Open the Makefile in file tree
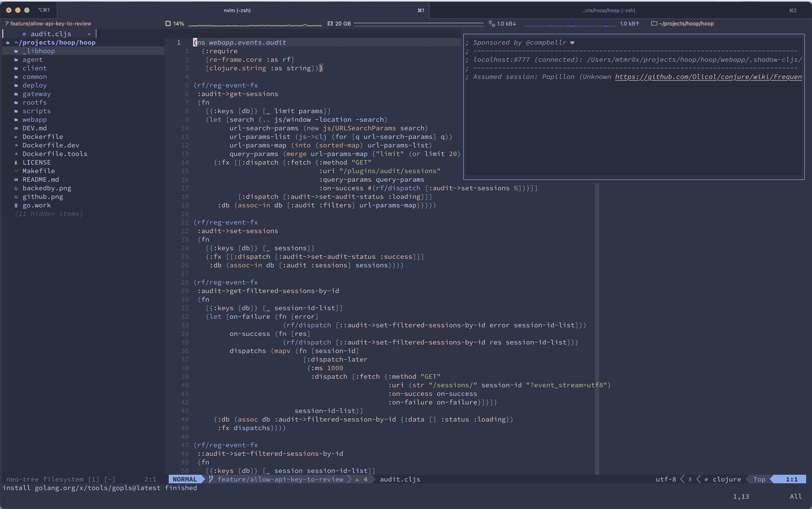Image resolution: width=812 pixels, height=509 pixels. (38, 171)
